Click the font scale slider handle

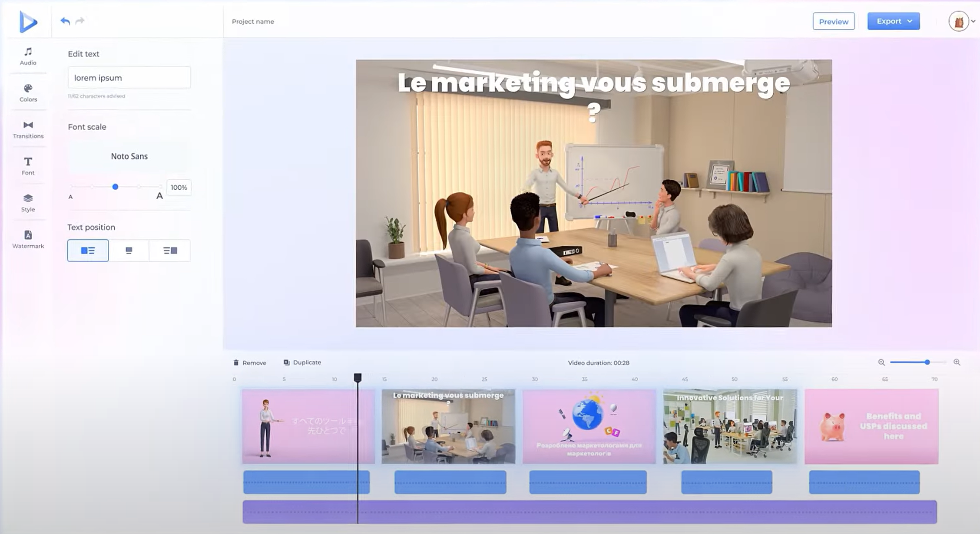point(115,187)
